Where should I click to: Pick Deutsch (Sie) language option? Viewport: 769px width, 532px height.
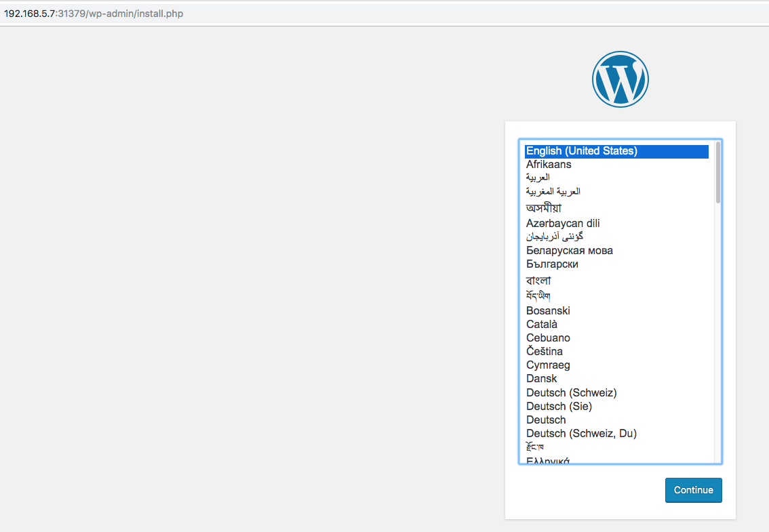[616, 407]
